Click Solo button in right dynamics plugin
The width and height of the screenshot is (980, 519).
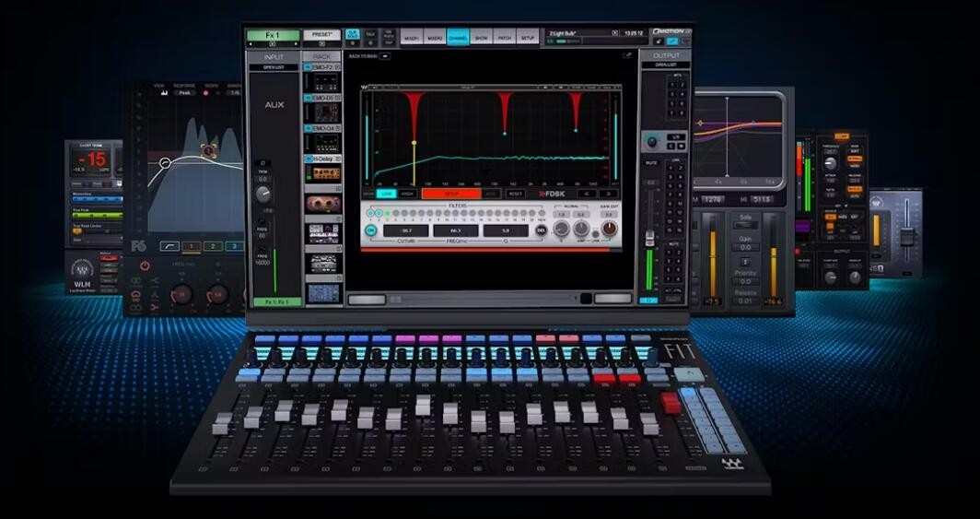745,225
